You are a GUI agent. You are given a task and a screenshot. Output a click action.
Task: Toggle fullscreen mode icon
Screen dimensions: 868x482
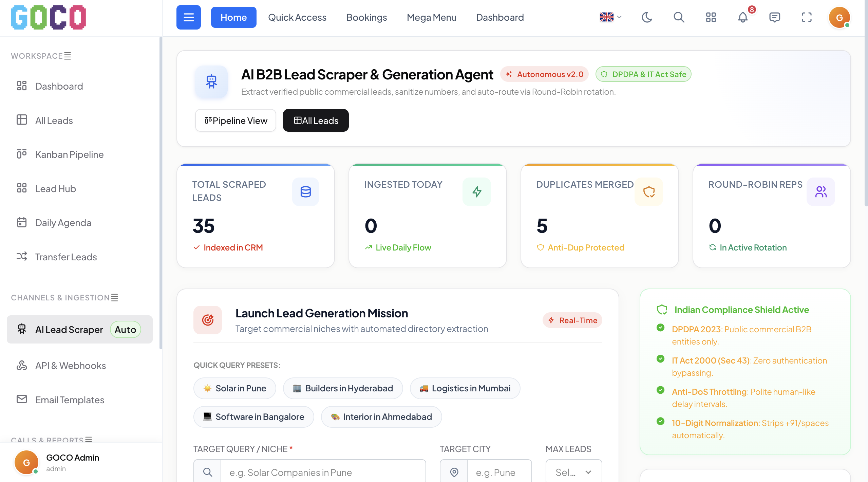coord(807,17)
